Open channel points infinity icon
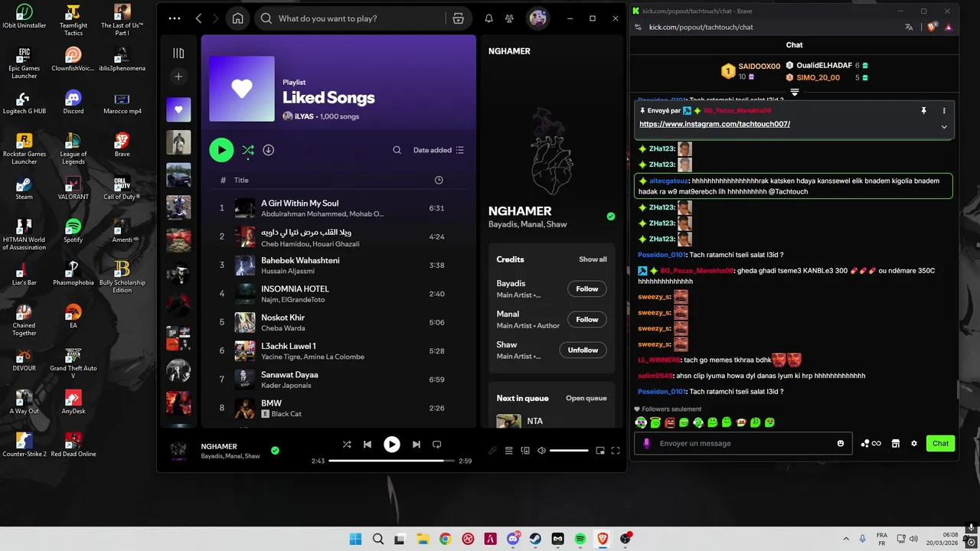The height and width of the screenshot is (551, 980). pyautogui.click(x=871, y=443)
